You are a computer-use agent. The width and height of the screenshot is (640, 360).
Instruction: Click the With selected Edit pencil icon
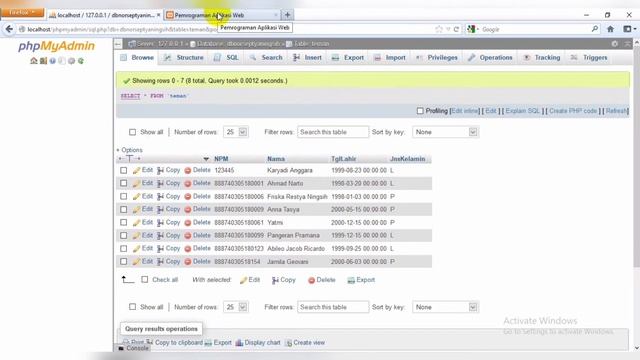(x=243, y=280)
